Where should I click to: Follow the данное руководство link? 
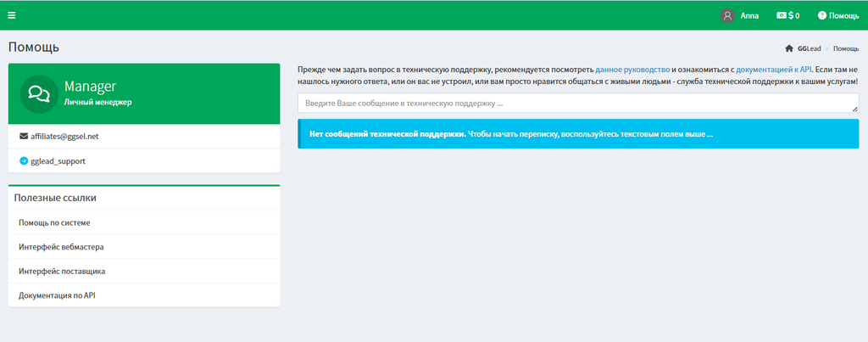(632, 70)
